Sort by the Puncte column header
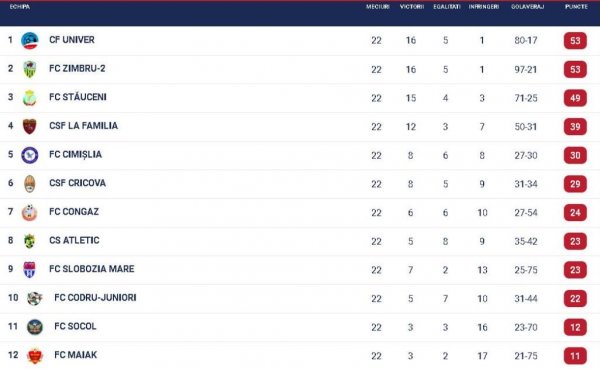The image size is (600, 369). 576,7
